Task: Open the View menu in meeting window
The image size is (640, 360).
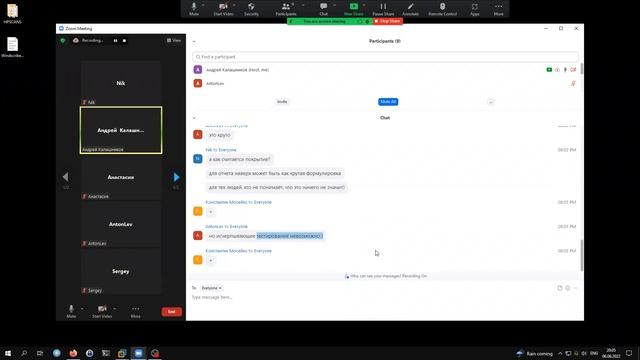Action: coord(174,40)
